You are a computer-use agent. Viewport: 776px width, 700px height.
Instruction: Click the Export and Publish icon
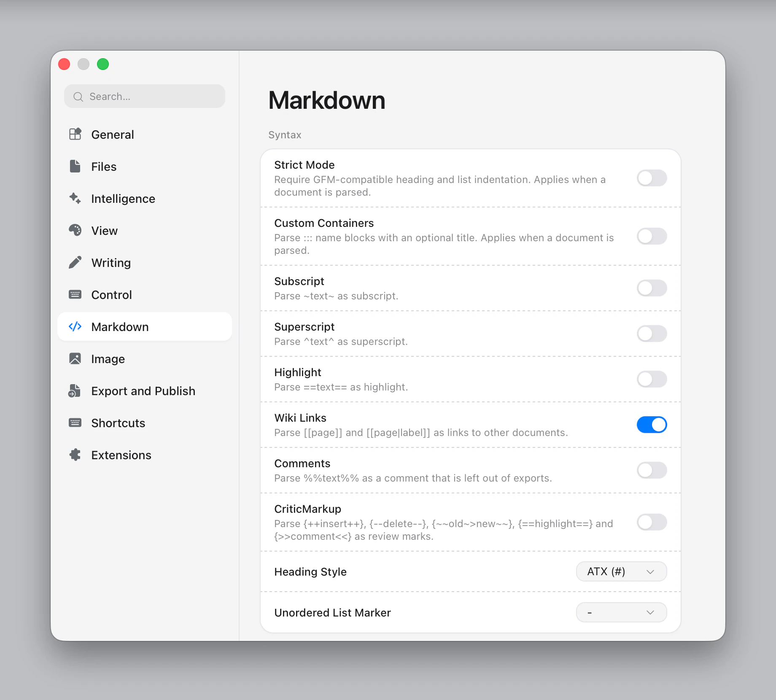(75, 390)
